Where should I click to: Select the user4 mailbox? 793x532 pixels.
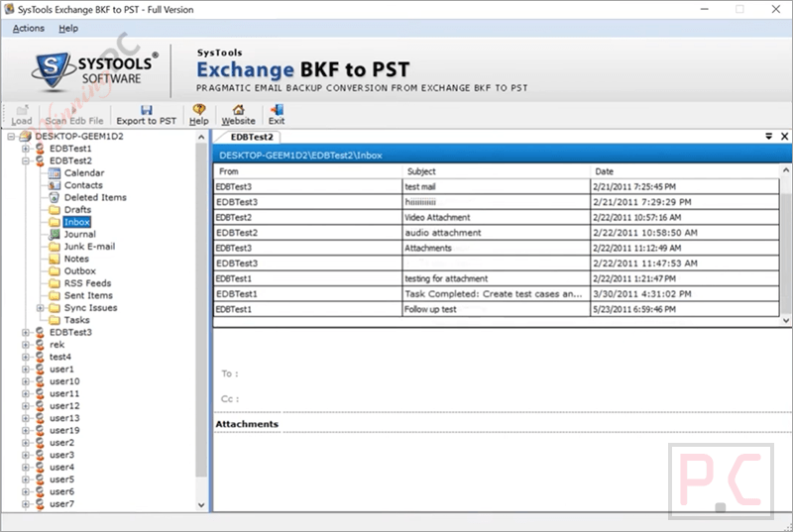(61, 468)
